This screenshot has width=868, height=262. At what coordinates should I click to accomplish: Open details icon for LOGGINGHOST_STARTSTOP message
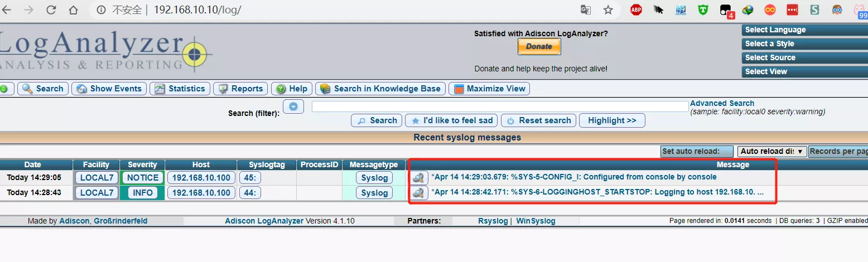[419, 193]
